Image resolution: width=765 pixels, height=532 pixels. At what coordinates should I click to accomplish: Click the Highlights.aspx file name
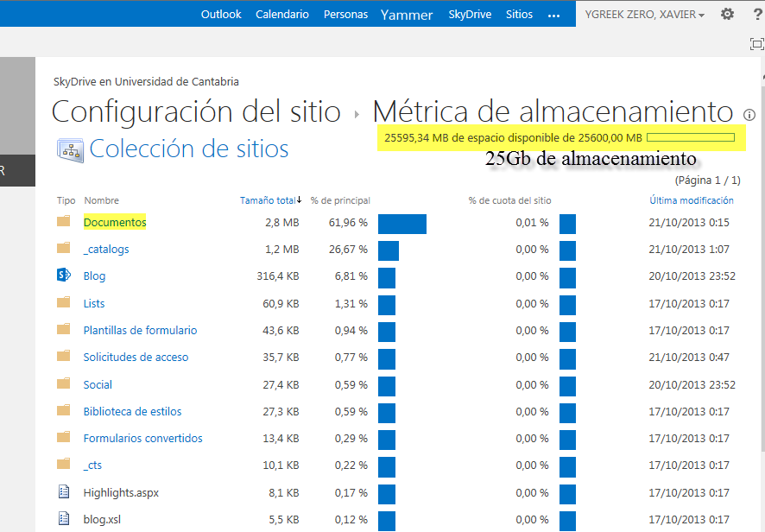[x=121, y=492]
